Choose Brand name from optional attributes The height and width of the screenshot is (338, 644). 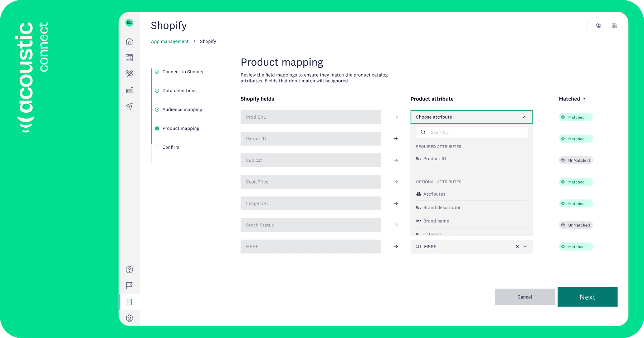click(436, 221)
